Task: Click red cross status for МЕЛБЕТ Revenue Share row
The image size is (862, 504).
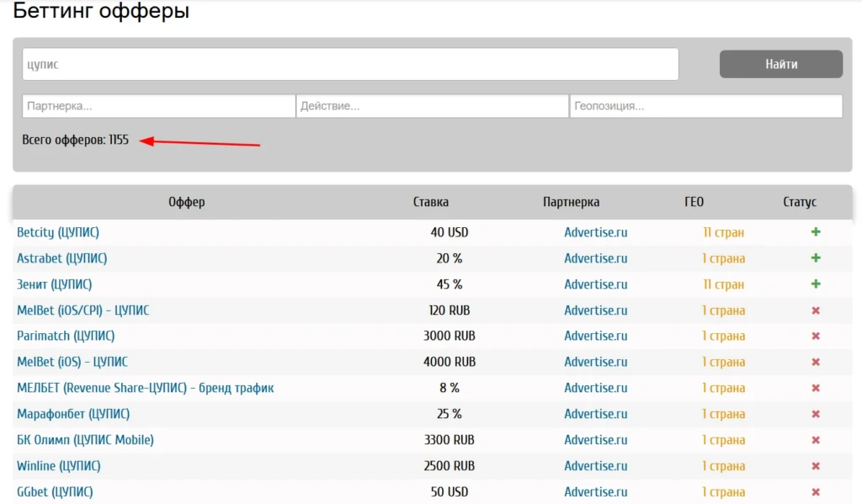Action: click(x=816, y=388)
